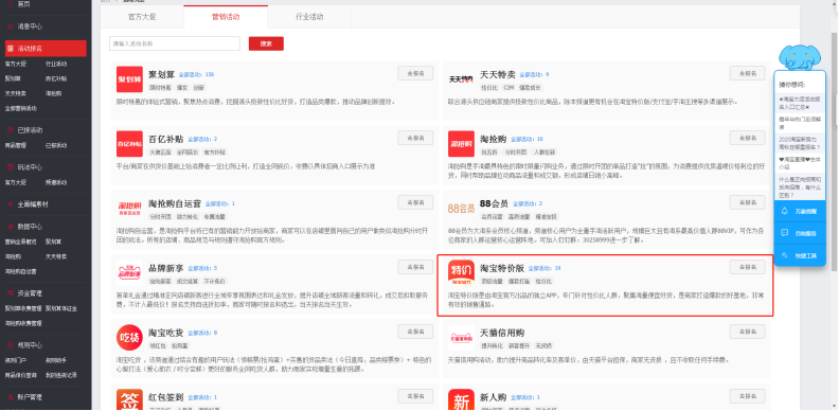Image resolution: width=839 pixels, height=411 pixels.
Task: Open 全部营销活动 in the sidebar
Action: 21,108
